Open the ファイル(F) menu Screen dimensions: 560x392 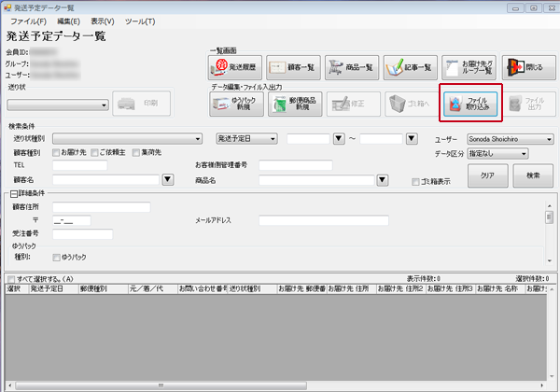pos(29,21)
